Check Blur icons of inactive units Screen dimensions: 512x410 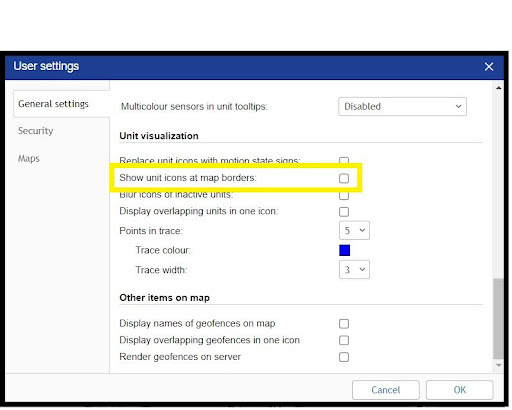point(344,196)
